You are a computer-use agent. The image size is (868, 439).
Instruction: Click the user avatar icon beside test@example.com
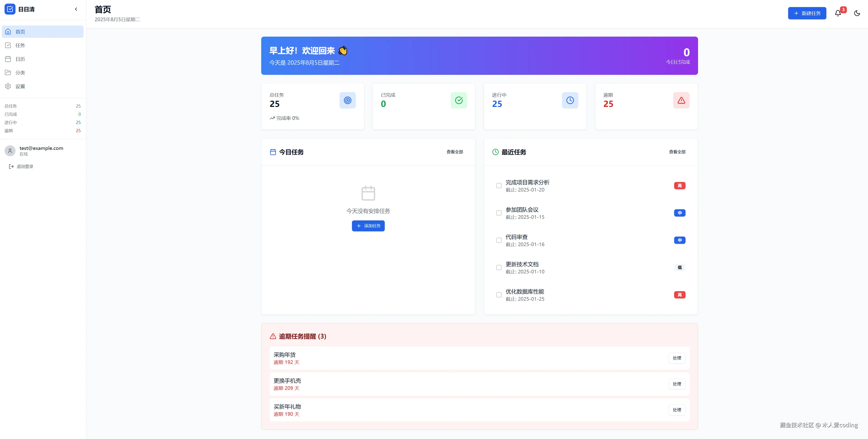pos(10,151)
